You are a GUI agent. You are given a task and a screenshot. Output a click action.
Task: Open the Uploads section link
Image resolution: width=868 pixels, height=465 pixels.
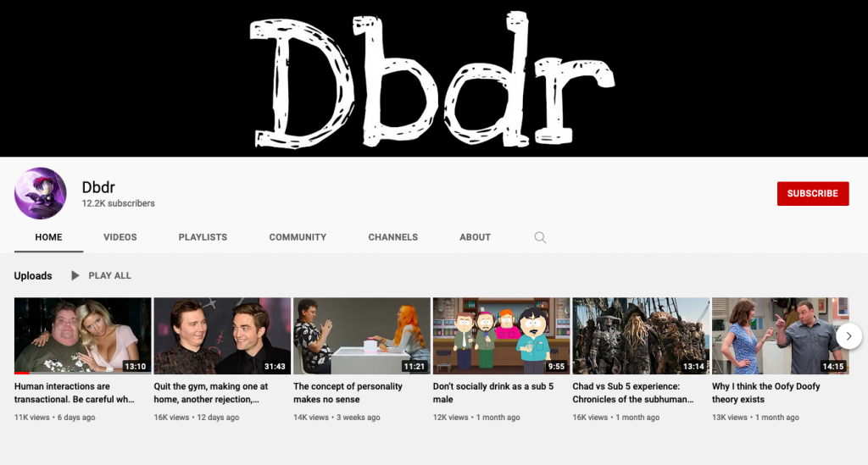[33, 275]
